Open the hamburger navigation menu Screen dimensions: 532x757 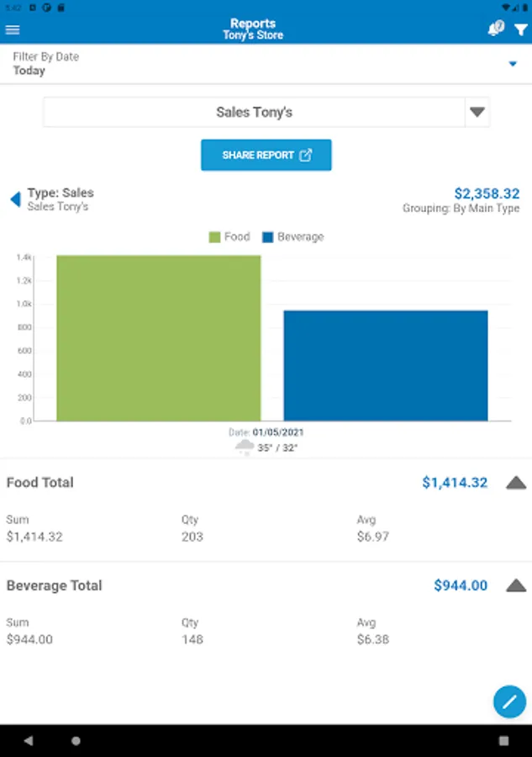13,29
